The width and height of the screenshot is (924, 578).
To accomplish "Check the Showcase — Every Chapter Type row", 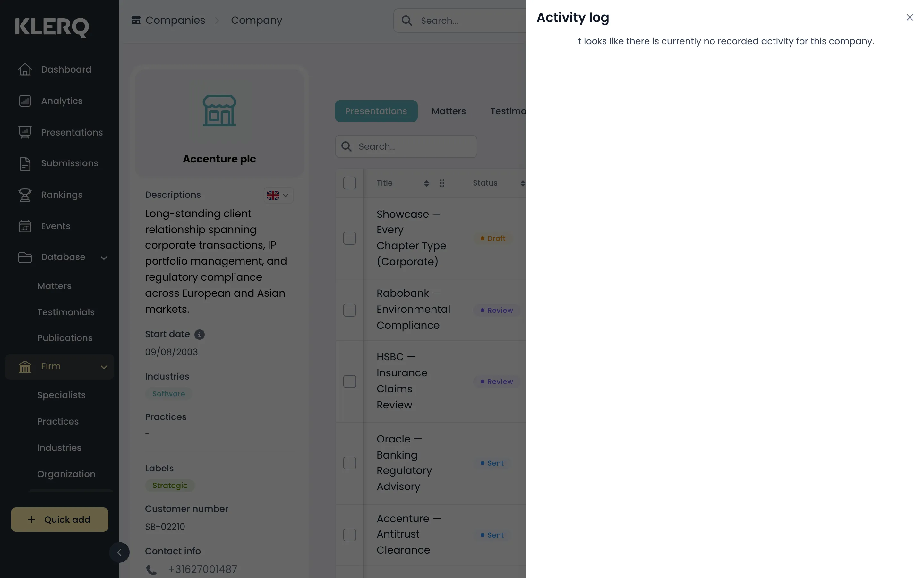I will [x=349, y=238].
